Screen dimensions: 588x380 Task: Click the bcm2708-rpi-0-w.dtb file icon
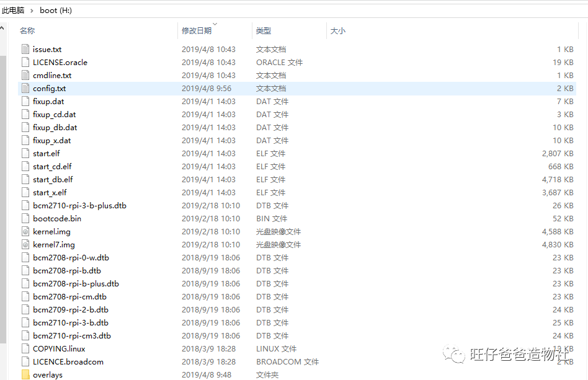pos(25,257)
